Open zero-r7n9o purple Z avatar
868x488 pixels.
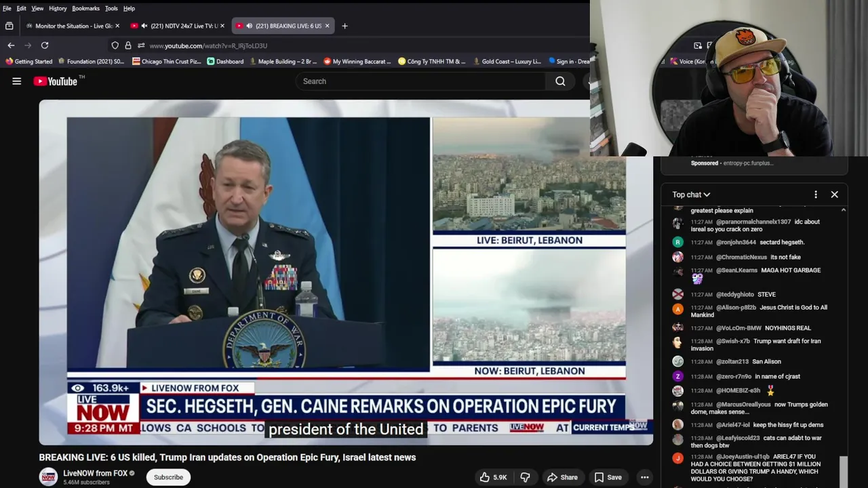pyautogui.click(x=677, y=376)
